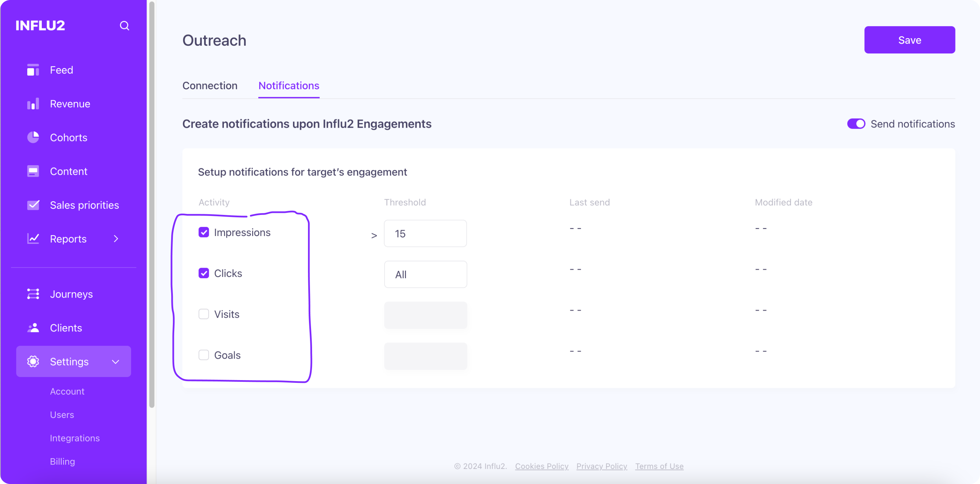Toggle the Send notifications switch off
Viewport: 980px width, 484px height.
point(856,124)
